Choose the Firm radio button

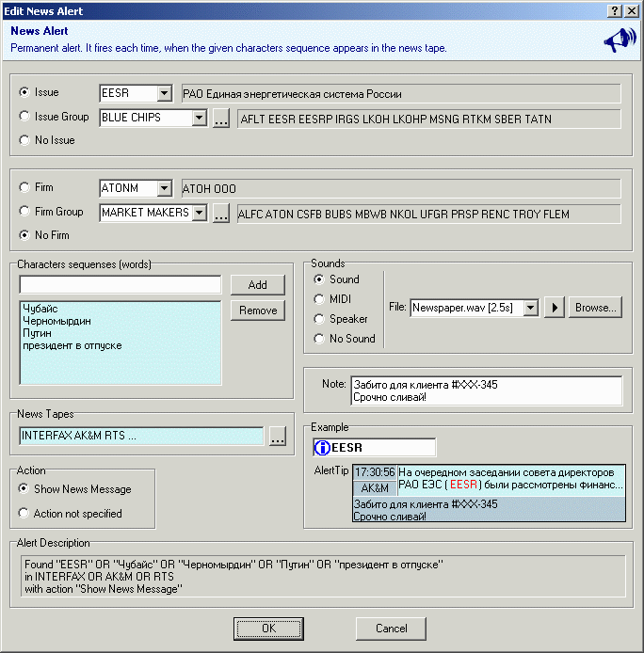[x=24, y=187]
